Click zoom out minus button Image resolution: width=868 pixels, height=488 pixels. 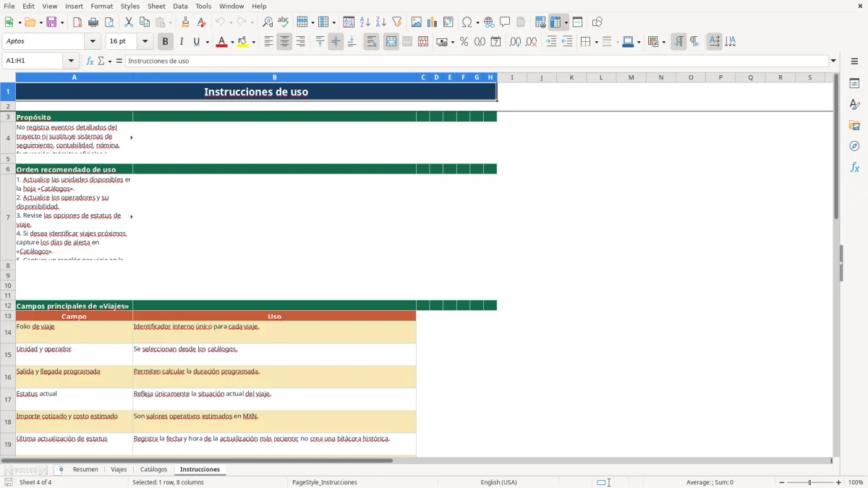tap(782, 482)
